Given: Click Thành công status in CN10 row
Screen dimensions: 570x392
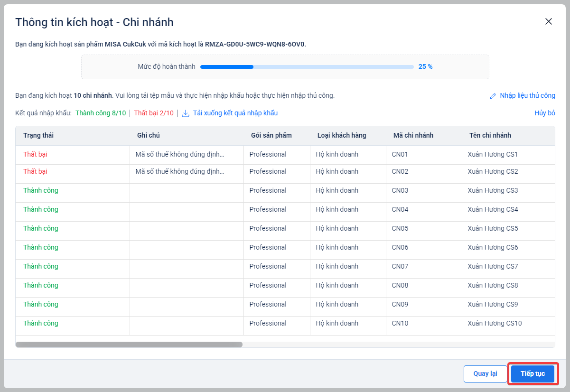Looking at the screenshot, I should 41,323.
